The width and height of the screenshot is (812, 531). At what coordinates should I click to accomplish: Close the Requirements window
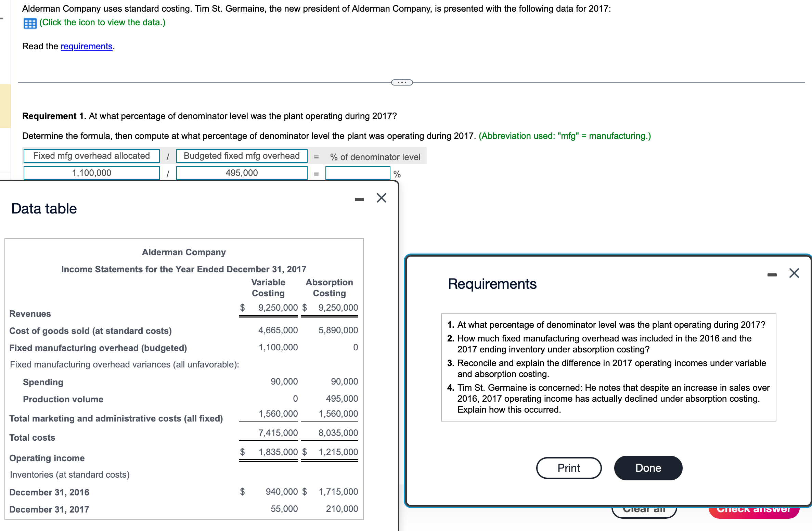[x=795, y=273]
